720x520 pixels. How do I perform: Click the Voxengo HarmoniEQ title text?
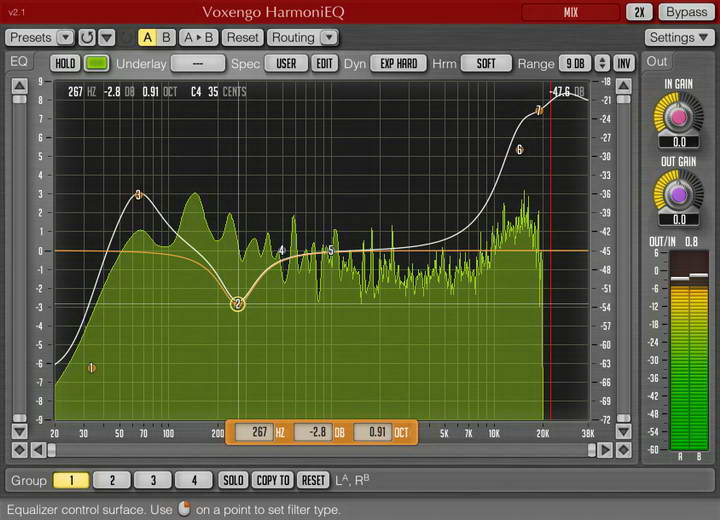(x=273, y=12)
